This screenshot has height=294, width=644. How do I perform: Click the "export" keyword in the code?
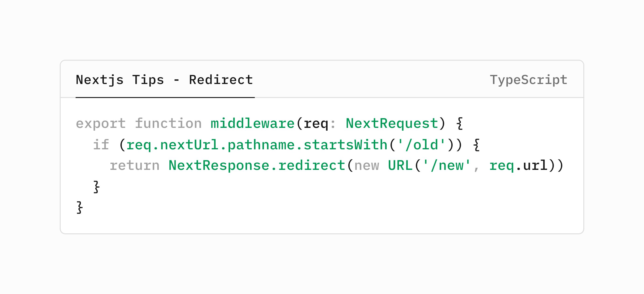pyautogui.click(x=101, y=123)
